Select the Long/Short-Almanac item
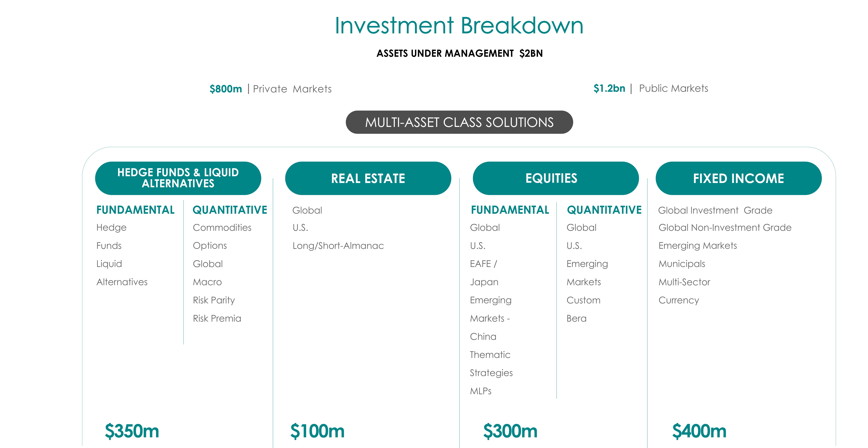The height and width of the screenshot is (448, 868). pos(338,246)
